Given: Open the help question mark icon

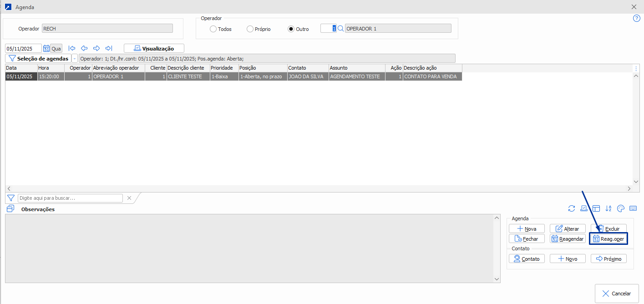Looking at the screenshot, I should 637,18.
